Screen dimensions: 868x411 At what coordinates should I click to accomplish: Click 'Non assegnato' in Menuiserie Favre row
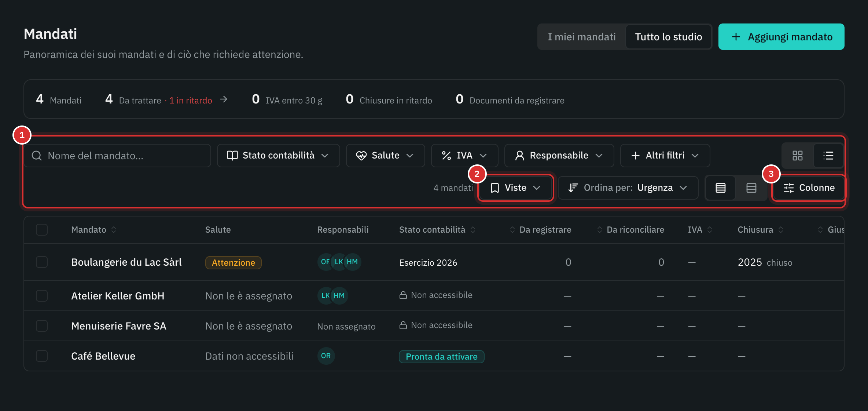[x=346, y=327]
